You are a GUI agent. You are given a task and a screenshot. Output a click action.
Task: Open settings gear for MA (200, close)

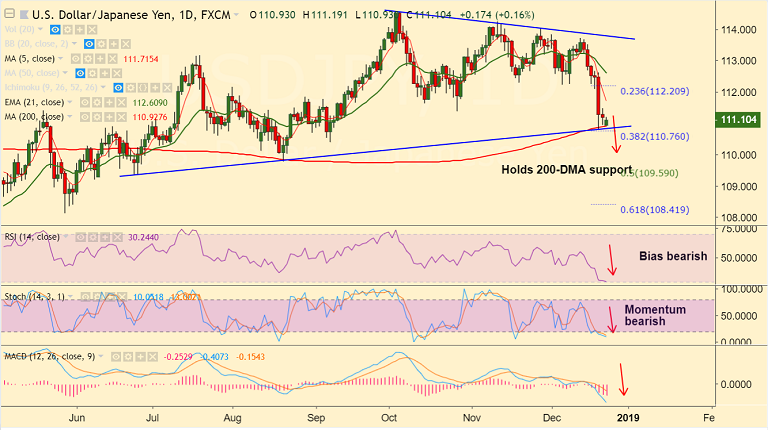[x=97, y=117]
